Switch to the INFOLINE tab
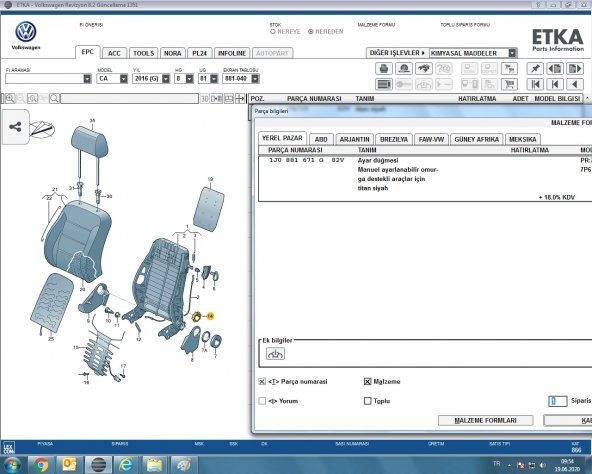 coord(232,53)
